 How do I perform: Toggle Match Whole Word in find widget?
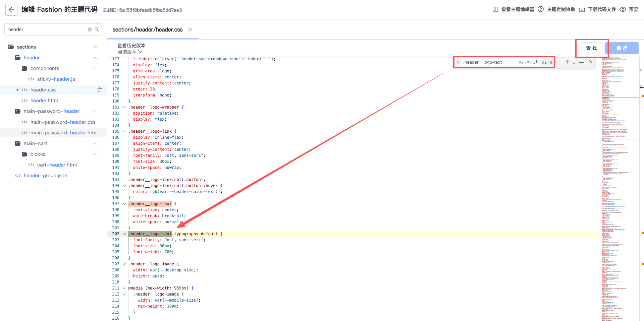click(x=528, y=62)
